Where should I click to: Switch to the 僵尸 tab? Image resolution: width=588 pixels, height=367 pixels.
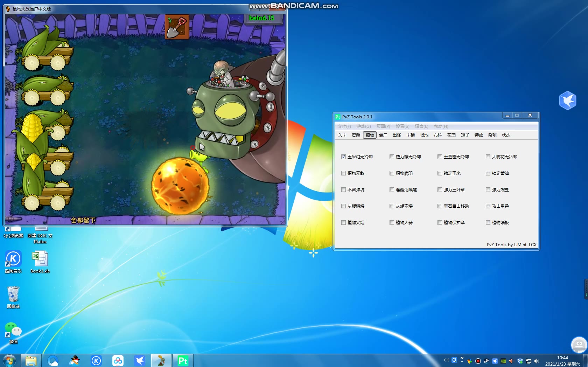coord(383,135)
